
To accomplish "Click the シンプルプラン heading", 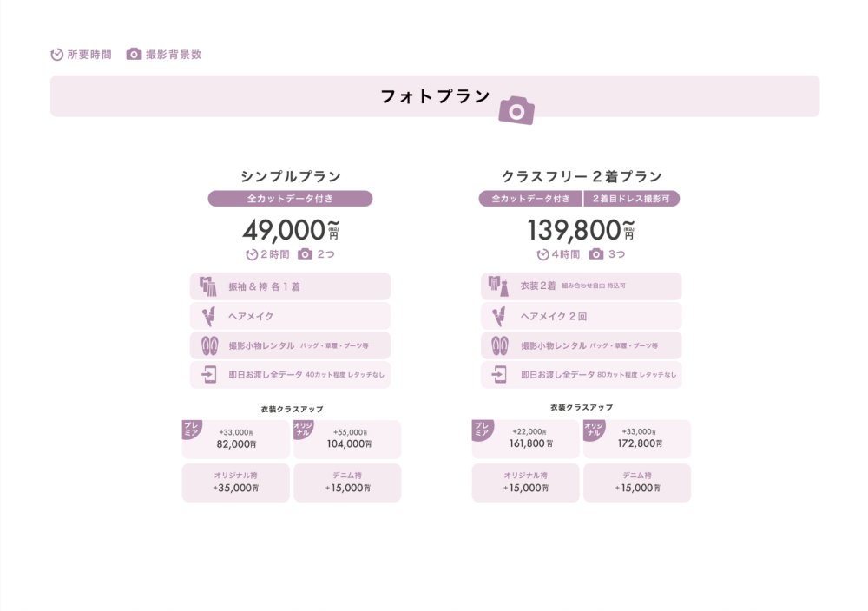I will tap(290, 176).
